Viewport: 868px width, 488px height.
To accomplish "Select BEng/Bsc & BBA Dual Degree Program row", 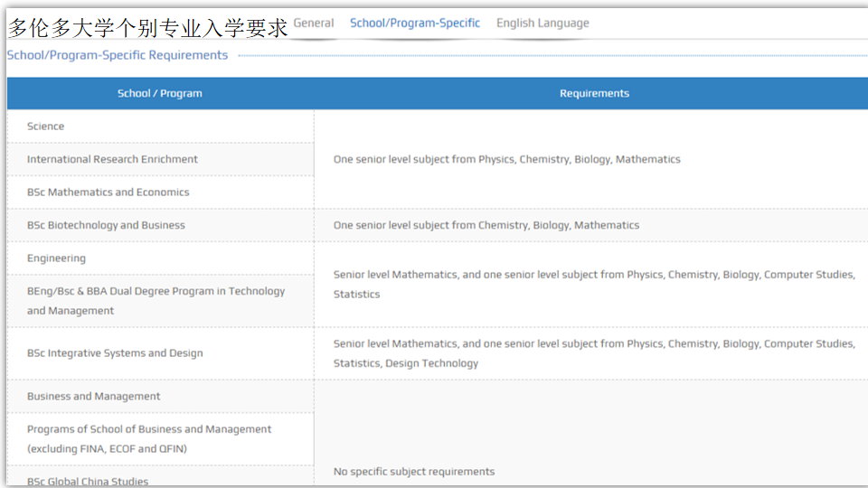I will point(161,301).
